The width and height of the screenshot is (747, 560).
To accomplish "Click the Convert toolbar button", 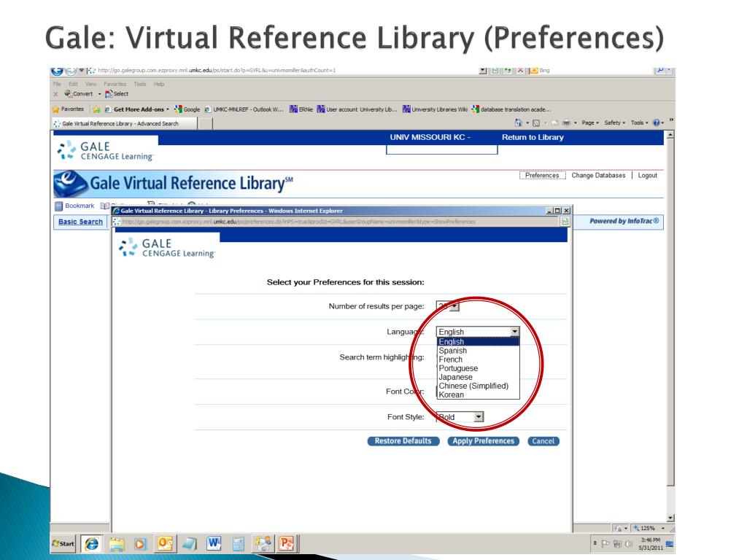I will coord(79,94).
